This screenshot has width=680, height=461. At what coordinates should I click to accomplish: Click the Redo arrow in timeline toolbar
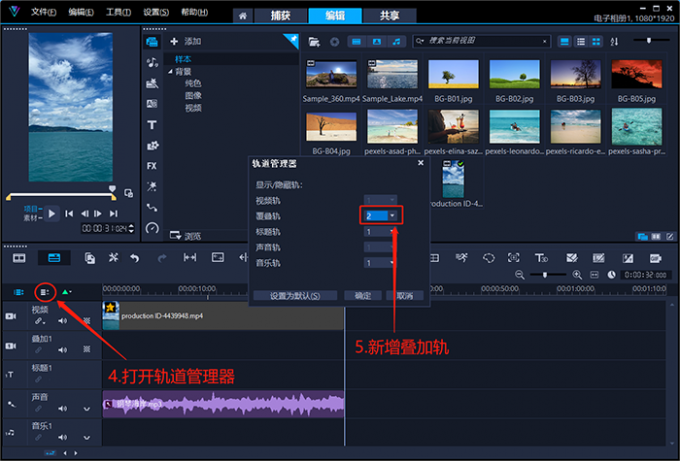(162, 258)
